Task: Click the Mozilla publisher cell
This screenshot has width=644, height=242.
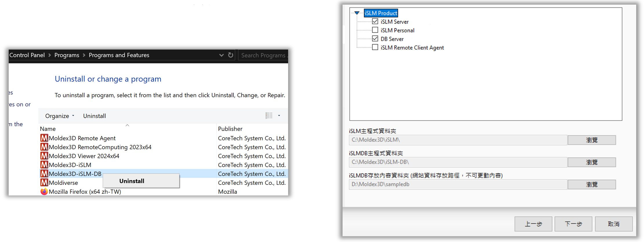Action: pyautogui.click(x=228, y=191)
